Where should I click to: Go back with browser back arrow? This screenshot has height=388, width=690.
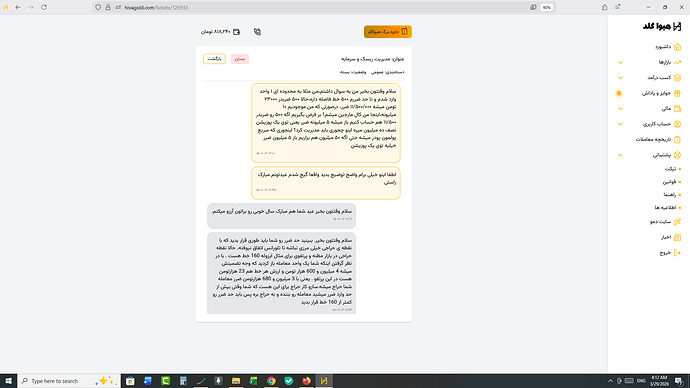click(x=18, y=7)
